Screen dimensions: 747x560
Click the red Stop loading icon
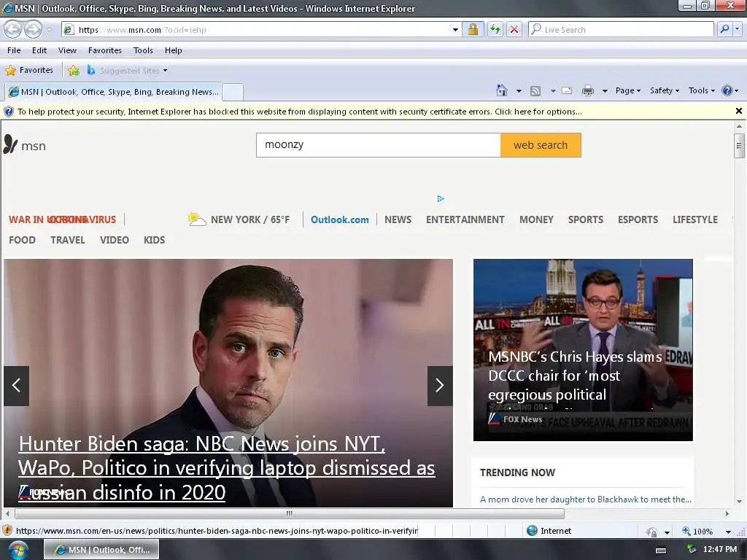(x=514, y=29)
